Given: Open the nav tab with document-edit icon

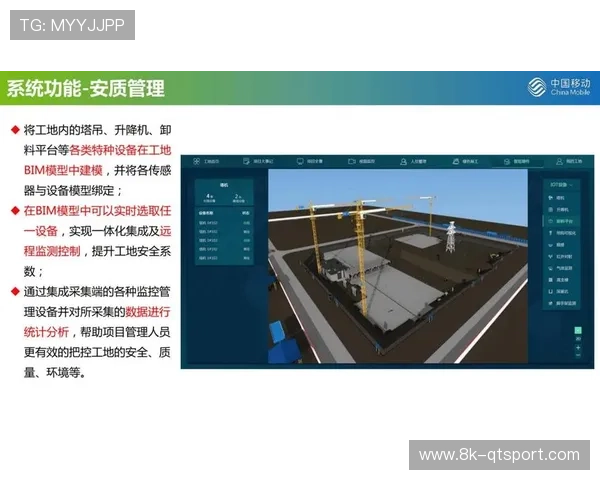Looking at the screenshot, I should [258, 161].
